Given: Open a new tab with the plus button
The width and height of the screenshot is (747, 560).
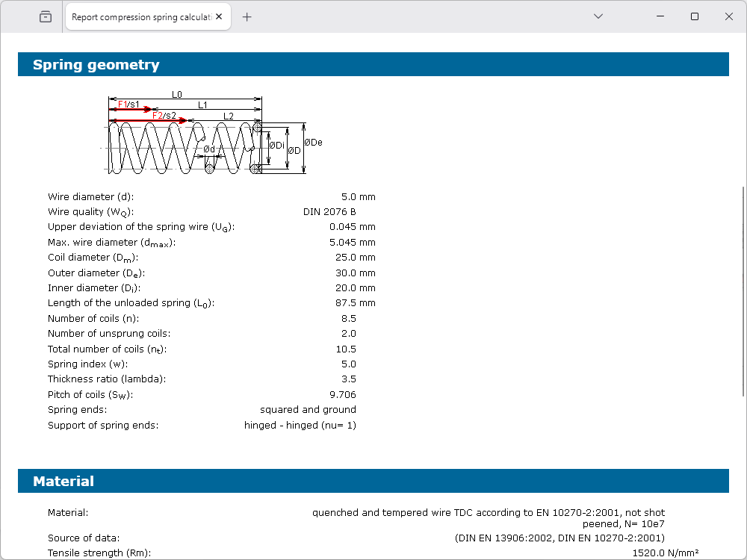Looking at the screenshot, I should 247,17.
